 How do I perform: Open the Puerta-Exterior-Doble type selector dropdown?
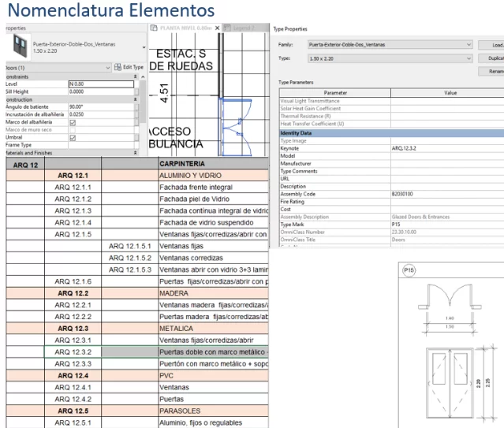tap(144, 47)
